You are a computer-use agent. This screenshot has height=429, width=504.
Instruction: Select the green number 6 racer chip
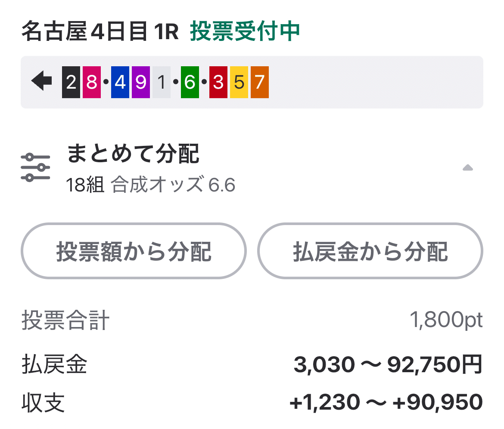click(x=190, y=82)
